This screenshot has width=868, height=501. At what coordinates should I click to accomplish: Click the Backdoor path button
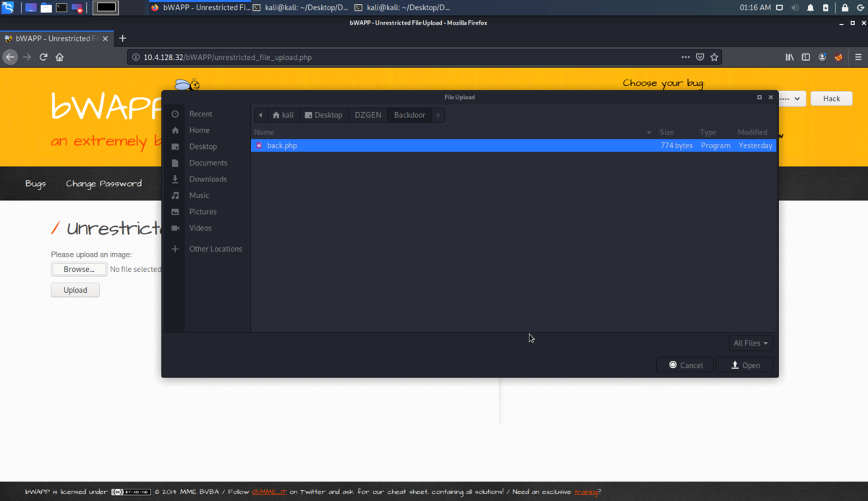click(409, 115)
